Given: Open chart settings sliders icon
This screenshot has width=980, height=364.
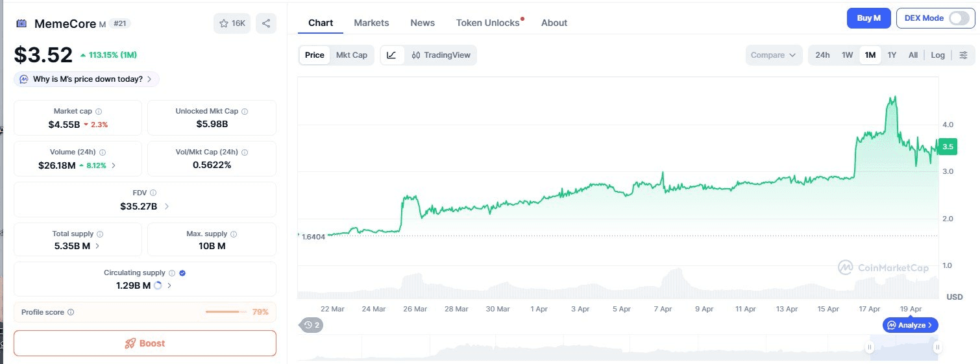Looking at the screenshot, I should point(963,55).
